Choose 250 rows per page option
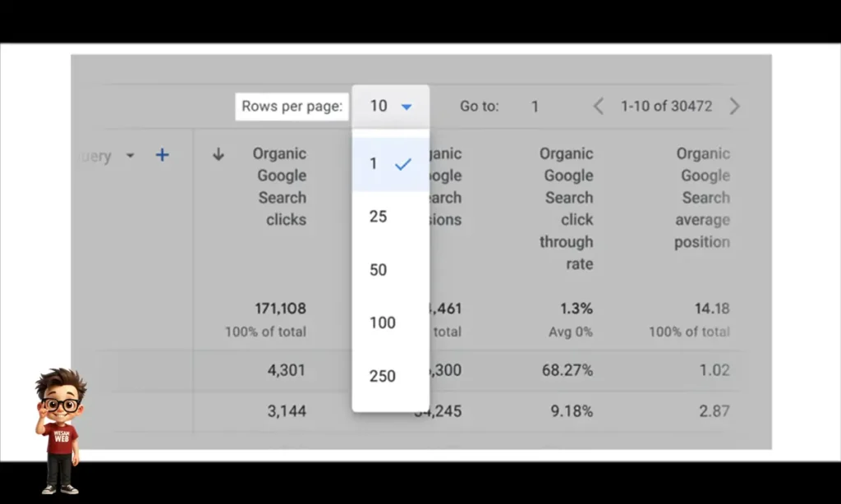Viewport: 841px width, 504px height. 383,376
